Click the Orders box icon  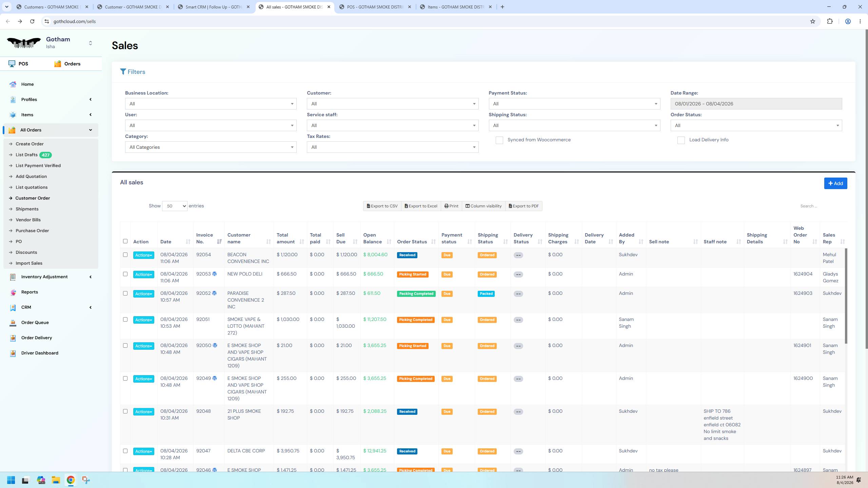58,64
